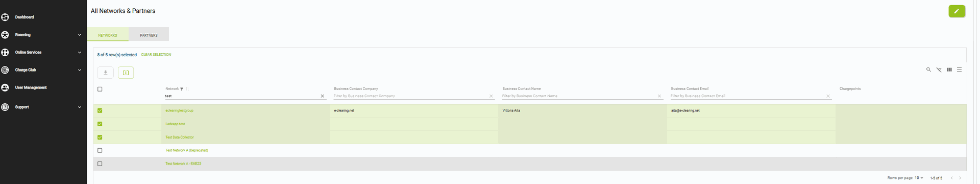Screen dimensions: 980x184
Task: Click the Business Contact Name filter field
Action: click(578, 96)
